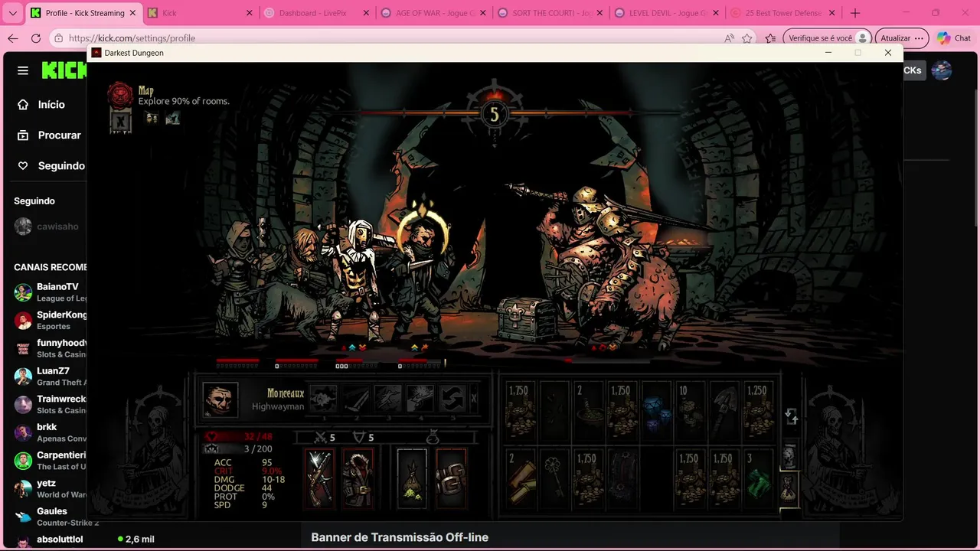Add this page to favorites star

pos(747,38)
